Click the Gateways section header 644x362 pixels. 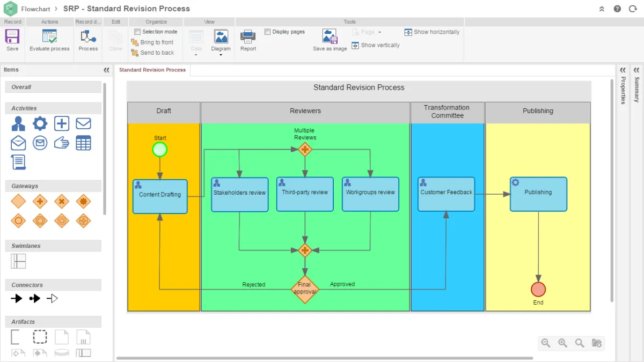point(53,186)
